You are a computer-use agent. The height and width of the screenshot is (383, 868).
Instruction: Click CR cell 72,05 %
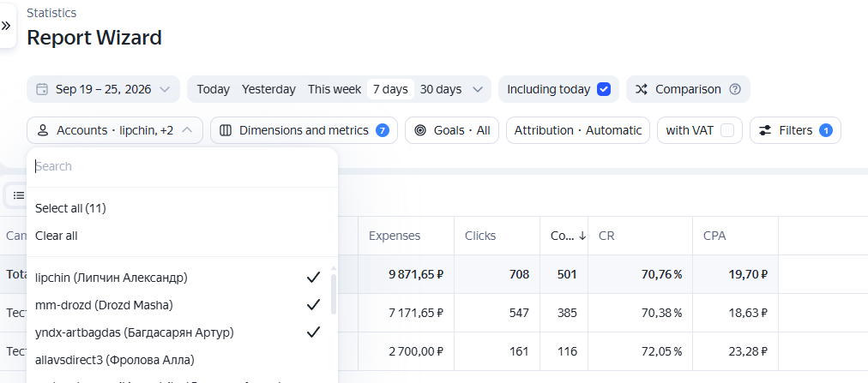661,351
